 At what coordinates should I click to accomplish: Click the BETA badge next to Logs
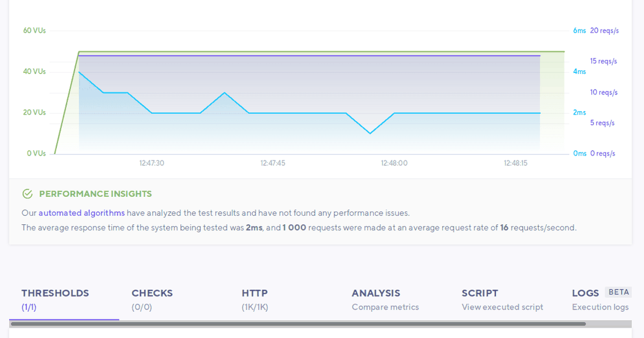(x=618, y=292)
